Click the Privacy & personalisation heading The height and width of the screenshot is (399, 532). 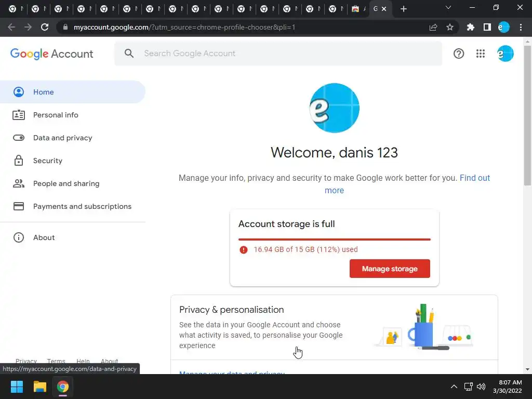231,310
